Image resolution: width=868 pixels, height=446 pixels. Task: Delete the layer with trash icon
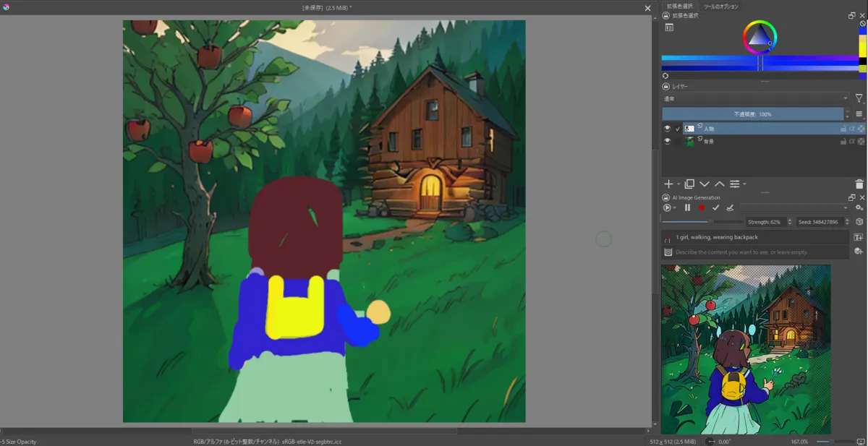[x=859, y=184]
